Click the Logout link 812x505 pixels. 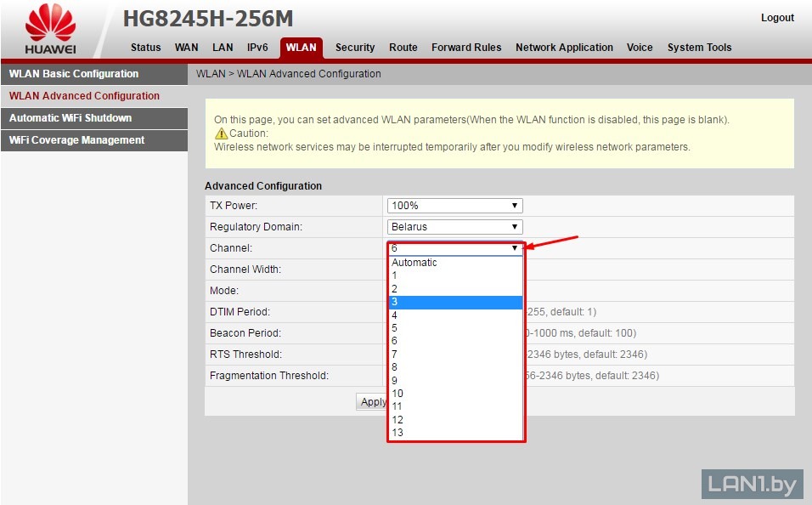777,18
